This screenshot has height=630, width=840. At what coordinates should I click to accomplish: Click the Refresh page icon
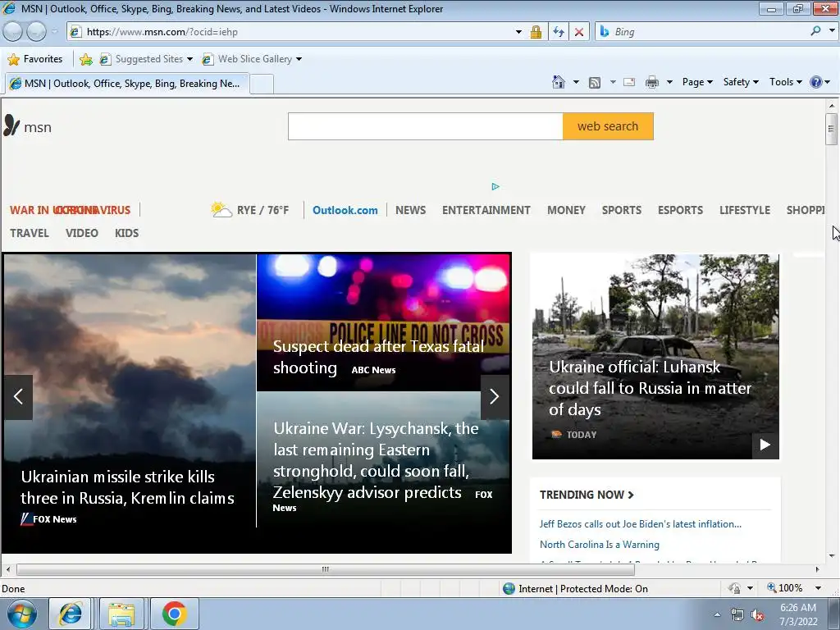coord(559,32)
